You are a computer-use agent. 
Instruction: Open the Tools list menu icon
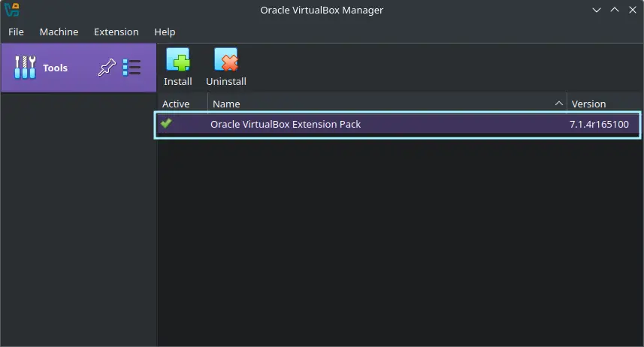point(132,68)
